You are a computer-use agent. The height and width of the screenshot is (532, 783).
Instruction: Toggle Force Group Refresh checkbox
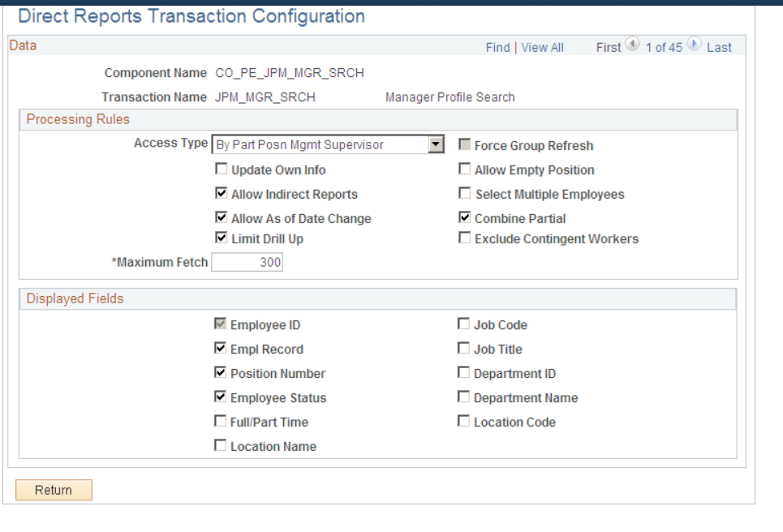click(464, 144)
